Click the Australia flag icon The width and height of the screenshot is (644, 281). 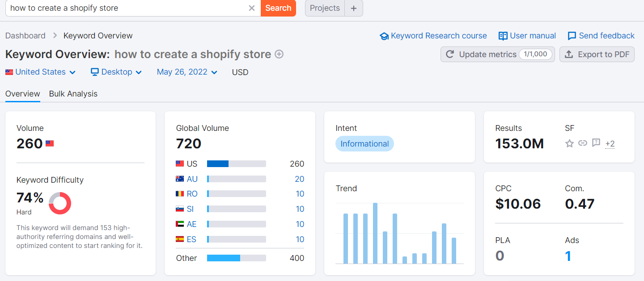click(x=180, y=179)
